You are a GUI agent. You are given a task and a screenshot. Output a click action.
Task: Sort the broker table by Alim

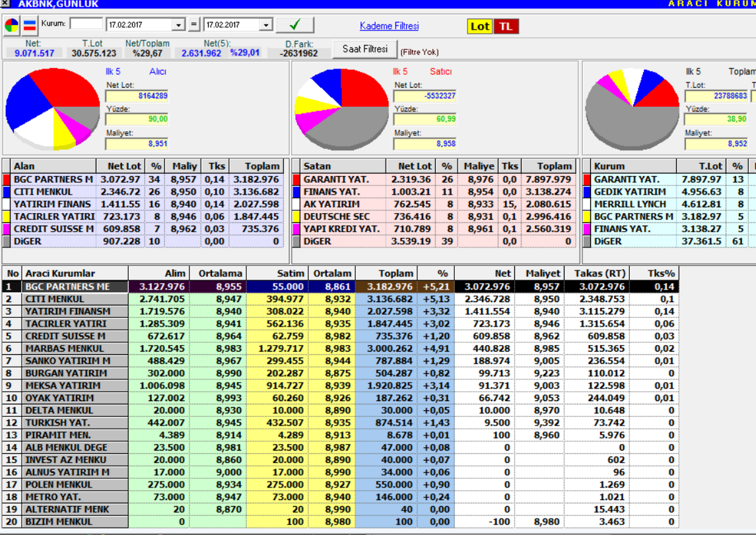tap(158, 274)
